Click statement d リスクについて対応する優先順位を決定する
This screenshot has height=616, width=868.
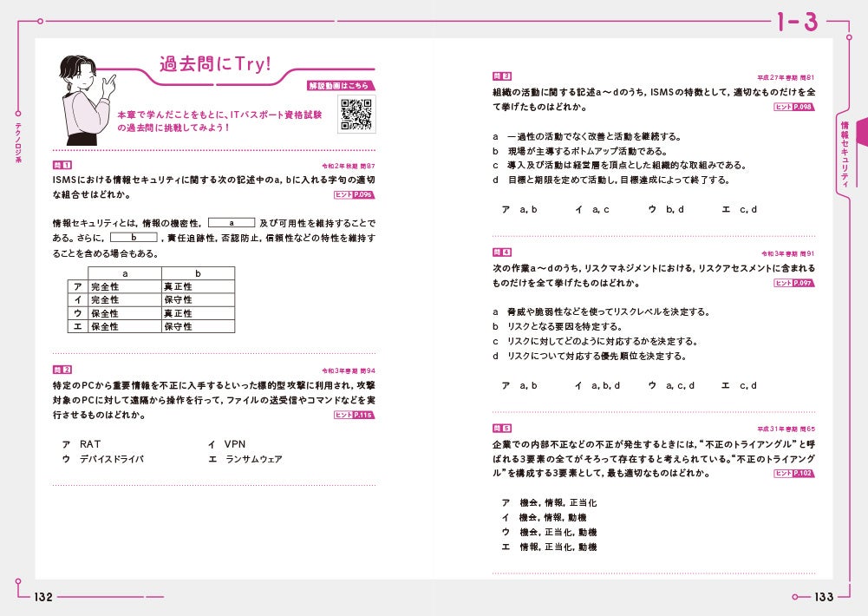click(x=590, y=357)
